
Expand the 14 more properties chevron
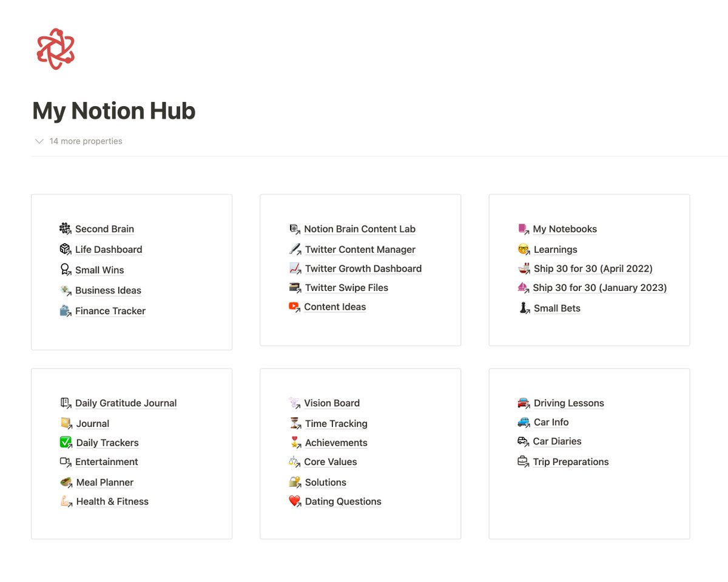click(39, 141)
